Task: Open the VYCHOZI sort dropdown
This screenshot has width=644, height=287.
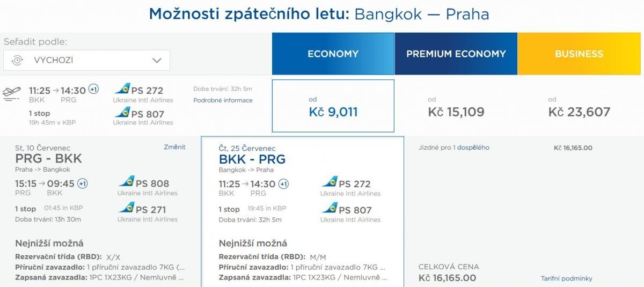Action: click(86, 61)
